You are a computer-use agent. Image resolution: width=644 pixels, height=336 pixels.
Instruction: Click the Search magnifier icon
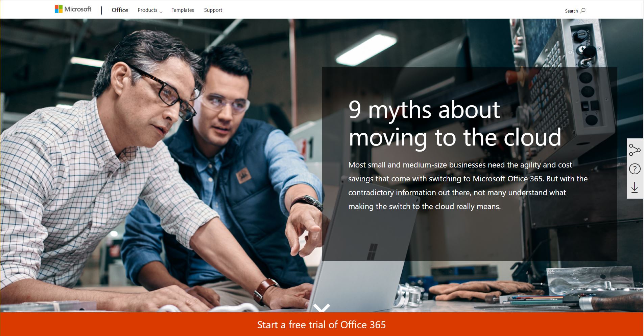[583, 10]
